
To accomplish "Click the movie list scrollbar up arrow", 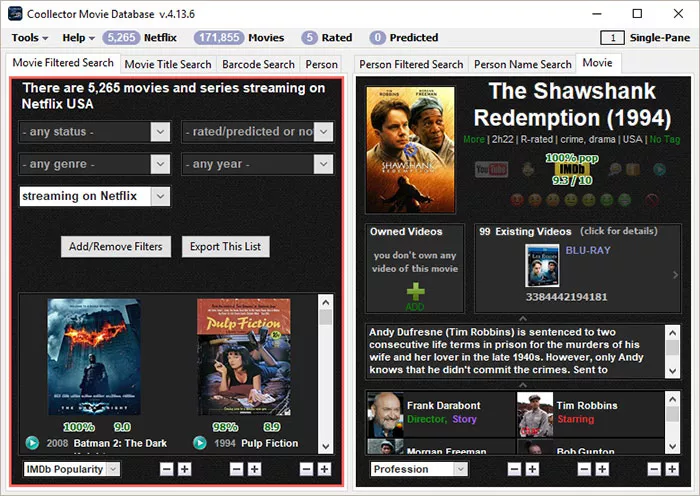I will (x=326, y=302).
